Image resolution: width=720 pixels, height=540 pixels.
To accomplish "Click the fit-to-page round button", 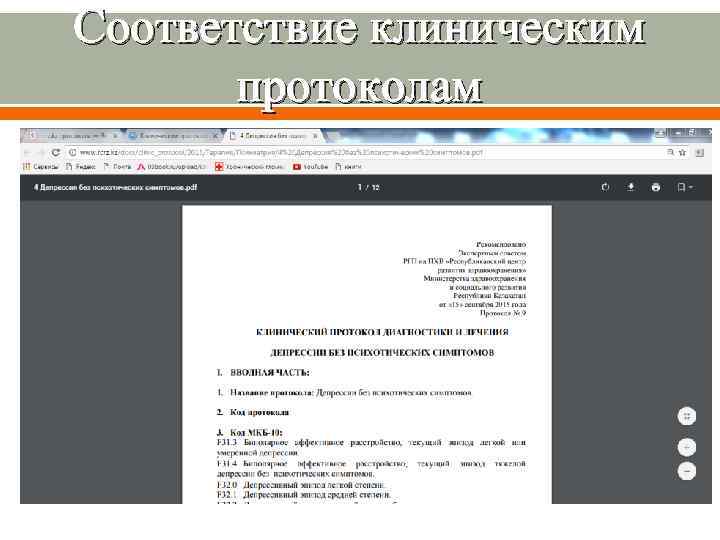I will point(687,416).
